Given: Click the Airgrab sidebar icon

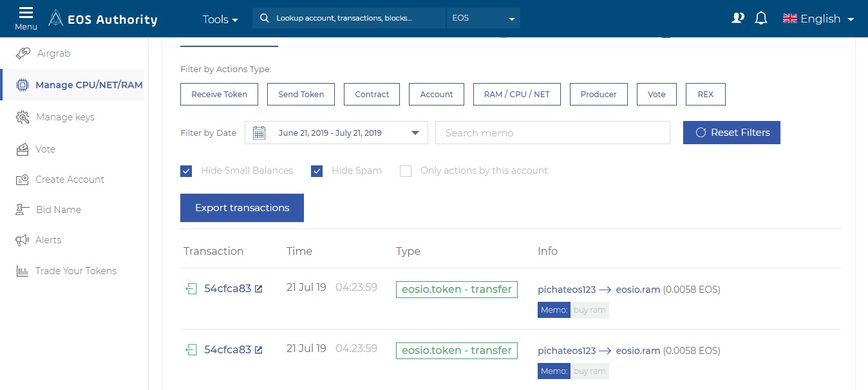Looking at the screenshot, I should pos(23,53).
